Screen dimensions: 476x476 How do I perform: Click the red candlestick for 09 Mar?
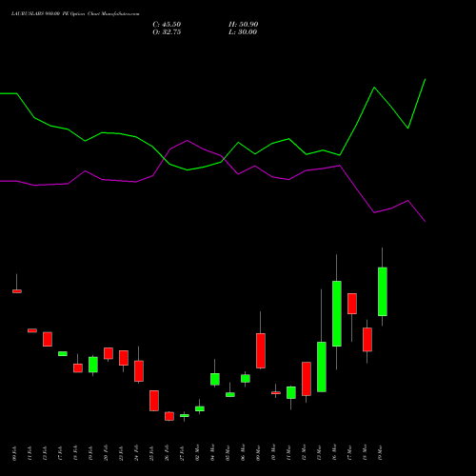[261, 350]
